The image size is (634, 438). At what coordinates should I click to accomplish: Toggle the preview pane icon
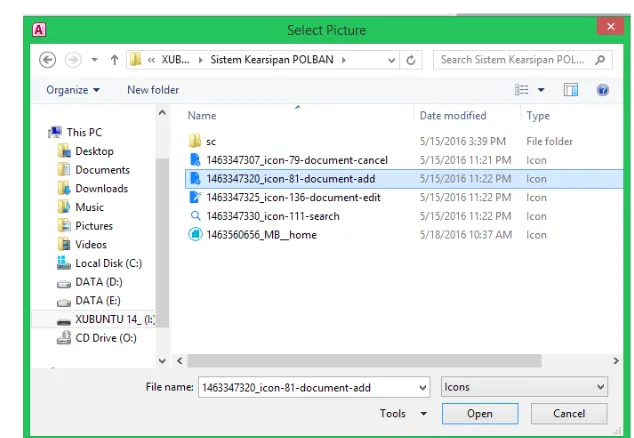571,90
